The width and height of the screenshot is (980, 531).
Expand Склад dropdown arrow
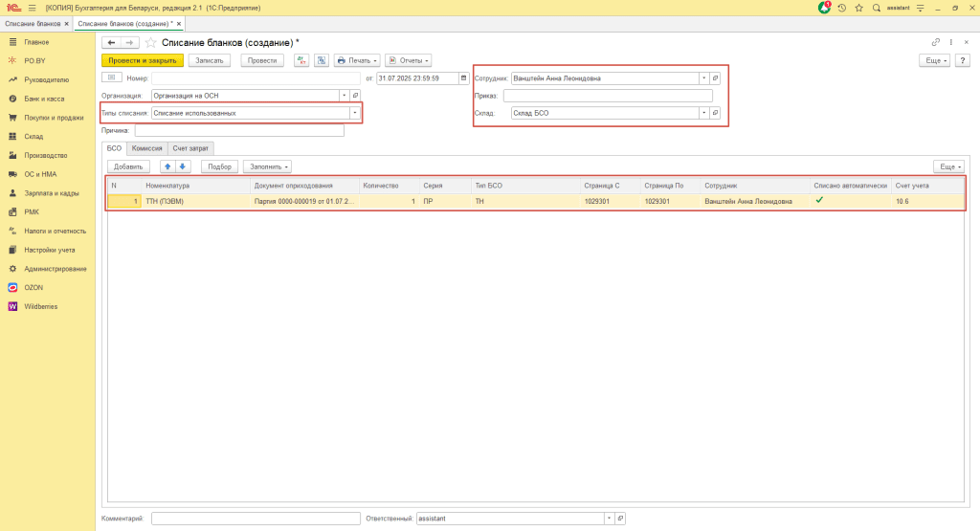coord(703,113)
